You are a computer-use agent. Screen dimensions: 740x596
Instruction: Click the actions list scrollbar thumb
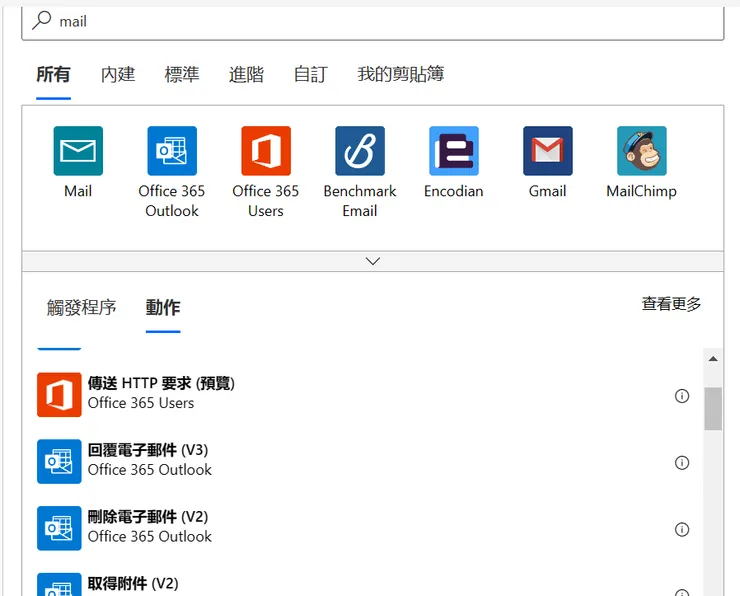tap(713, 409)
